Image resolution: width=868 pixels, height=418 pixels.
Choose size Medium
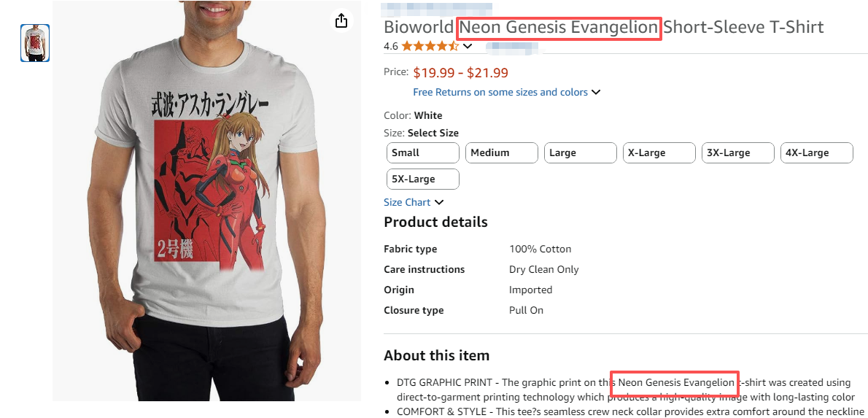(x=501, y=152)
